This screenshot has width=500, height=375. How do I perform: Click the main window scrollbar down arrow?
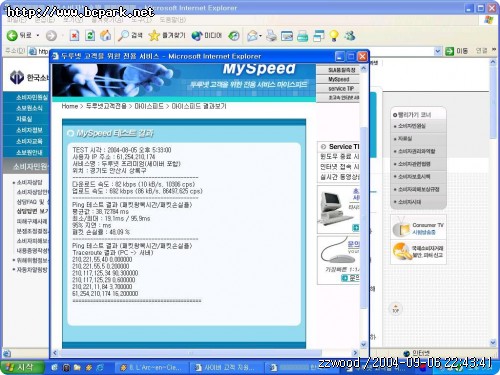click(x=493, y=342)
